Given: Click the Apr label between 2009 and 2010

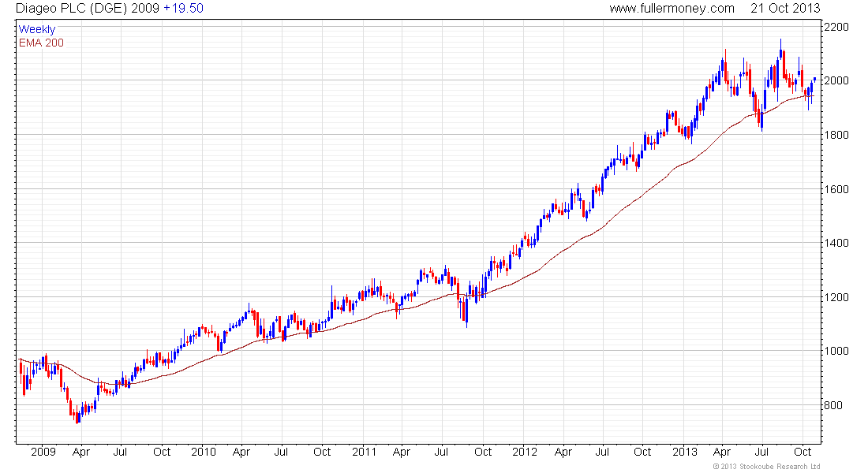Looking at the screenshot, I should 80,453.
